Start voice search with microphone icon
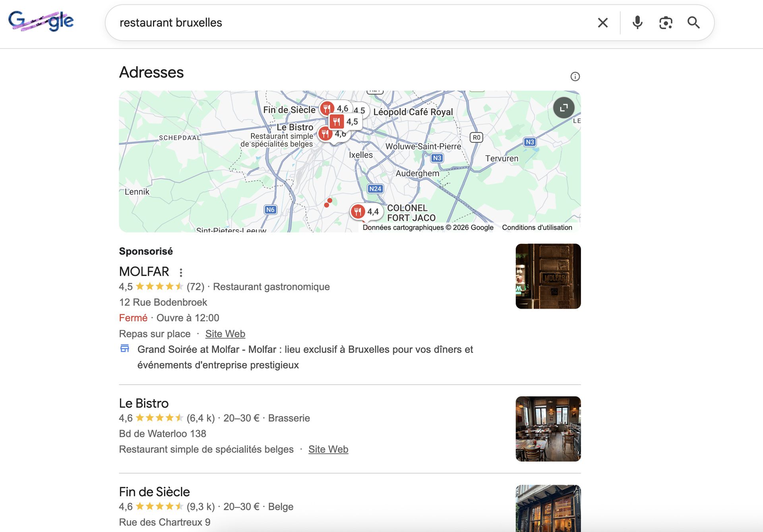 pos(637,23)
